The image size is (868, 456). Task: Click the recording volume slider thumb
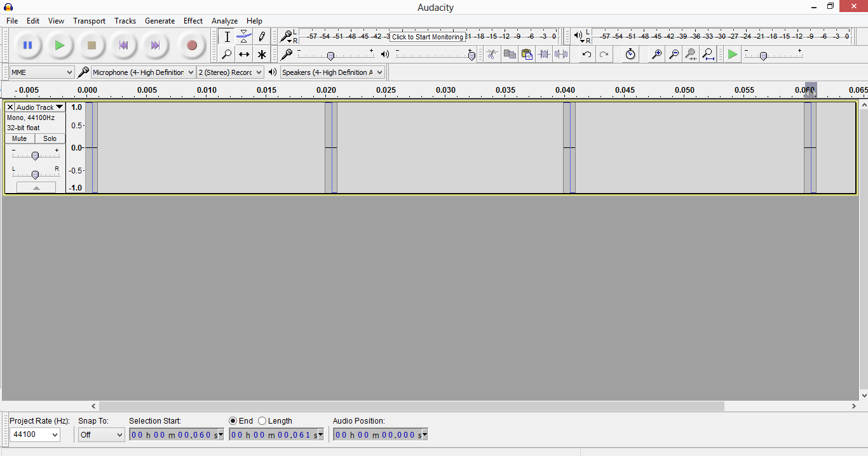(x=330, y=56)
